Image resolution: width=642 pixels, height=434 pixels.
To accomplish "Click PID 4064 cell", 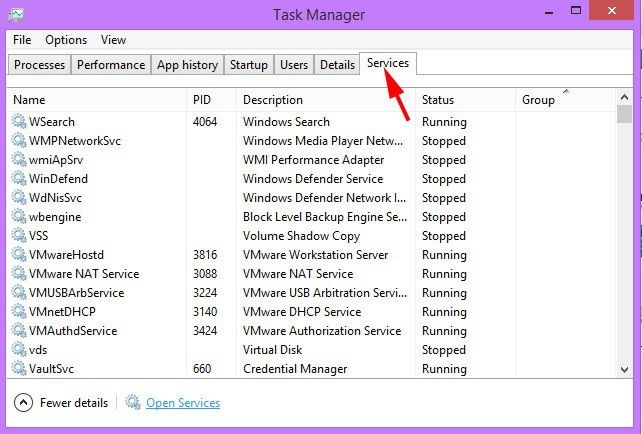I will (205, 122).
